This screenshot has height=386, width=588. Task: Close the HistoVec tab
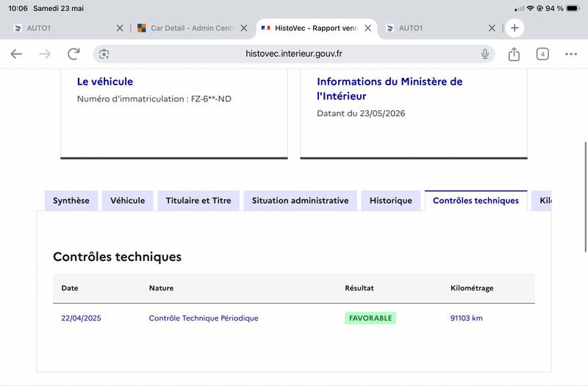tap(368, 28)
